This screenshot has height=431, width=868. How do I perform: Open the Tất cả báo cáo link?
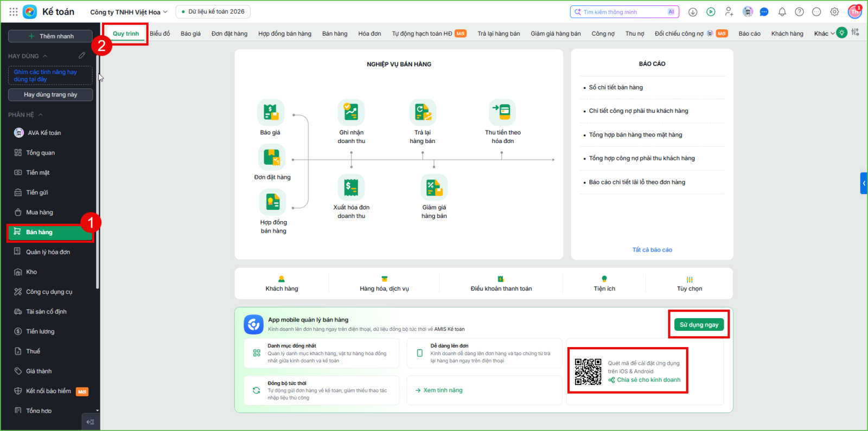pyautogui.click(x=652, y=250)
